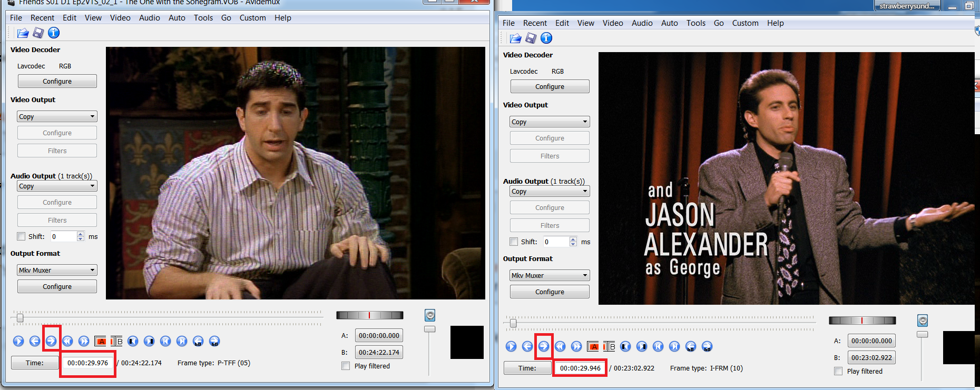Screen dimensions: 980x390
Task: Open Help menu in right window
Action: [x=775, y=23]
